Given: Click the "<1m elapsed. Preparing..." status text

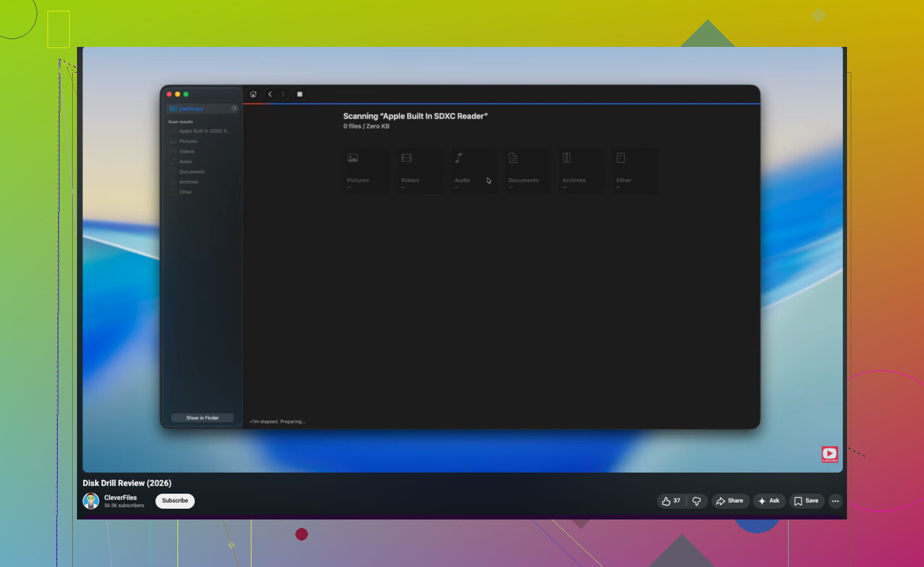Looking at the screenshot, I should pos(278,421).
